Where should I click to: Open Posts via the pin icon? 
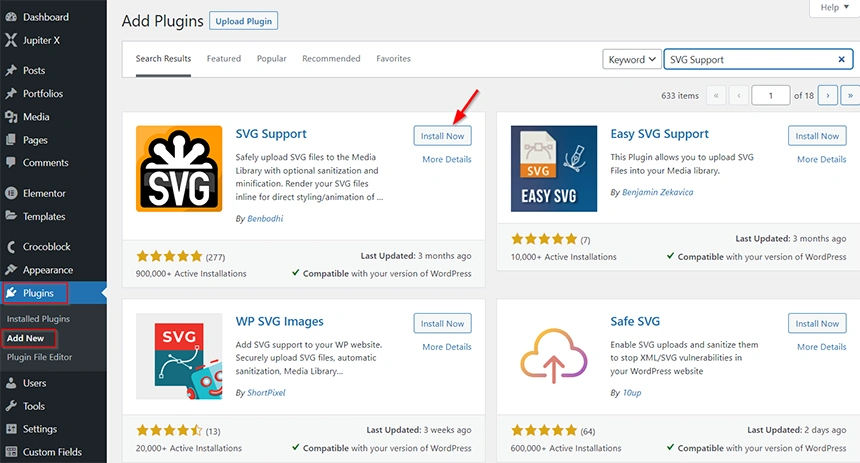10,71
